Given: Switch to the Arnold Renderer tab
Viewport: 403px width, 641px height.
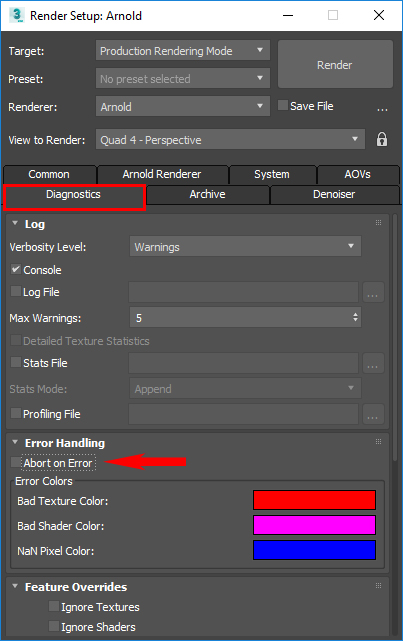Looking at the screenshot, I should pos(162,175).
